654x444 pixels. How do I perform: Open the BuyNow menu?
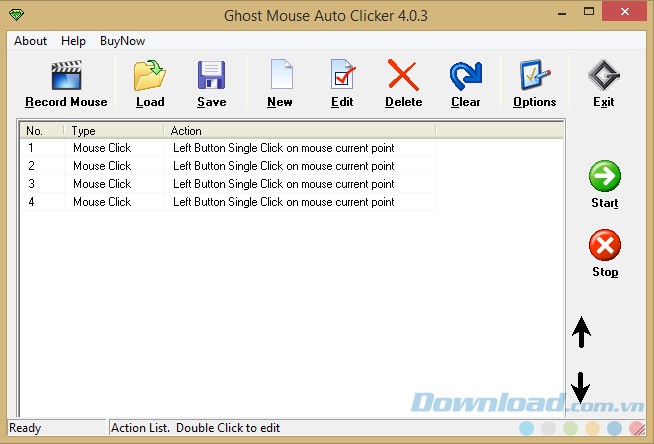point(122,41)
